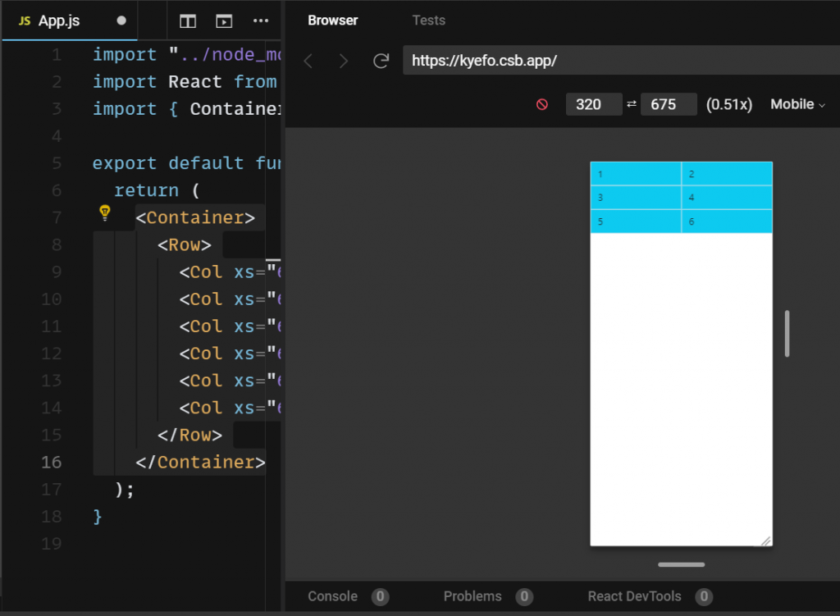The width and height of the screenshot is (840, 616).
Task: Select the App.js editor tab
Action: coord(70,21)
